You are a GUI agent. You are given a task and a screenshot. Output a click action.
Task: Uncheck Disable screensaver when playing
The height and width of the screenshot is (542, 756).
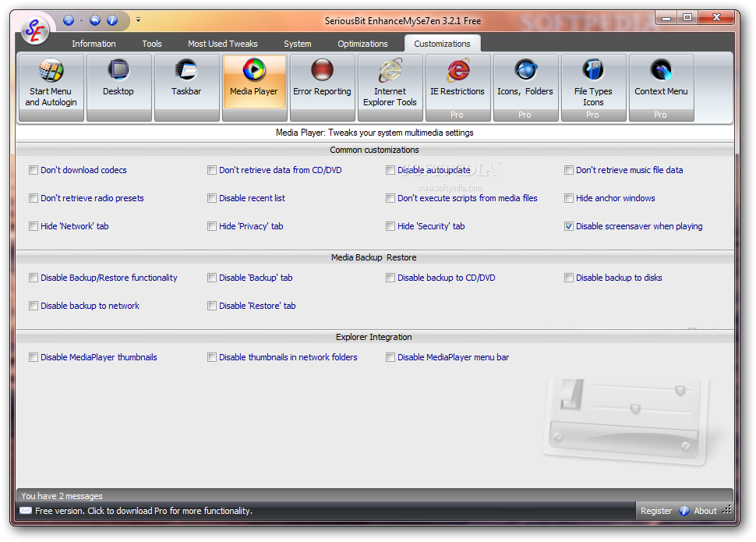coord(569,226)
